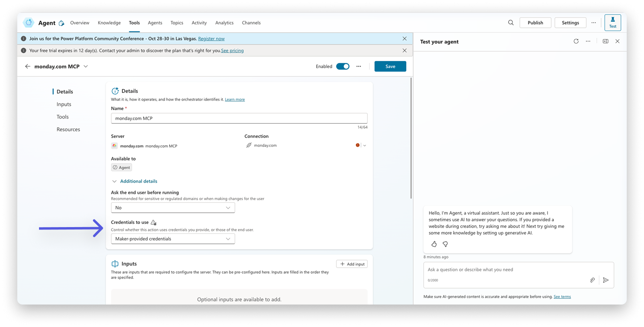
Task: Click the Name input field
Action: click(239, 118)
